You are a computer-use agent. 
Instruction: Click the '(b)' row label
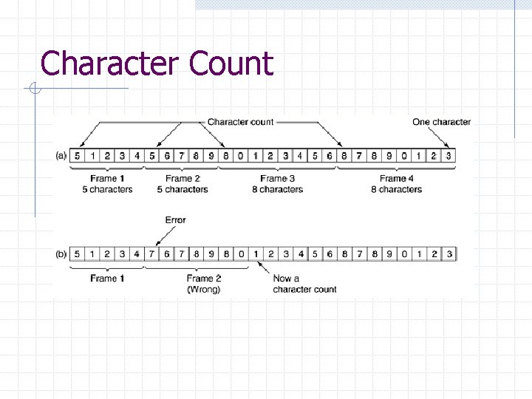[61, 254]
